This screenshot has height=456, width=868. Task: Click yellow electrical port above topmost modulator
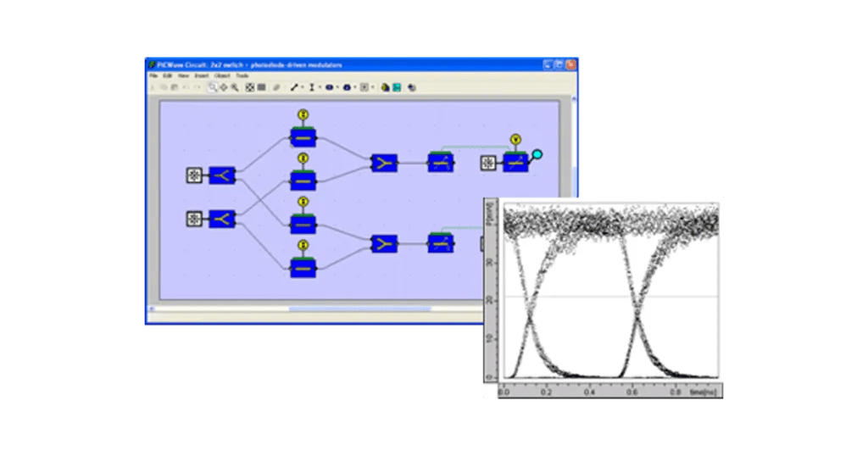click(303, 114)
